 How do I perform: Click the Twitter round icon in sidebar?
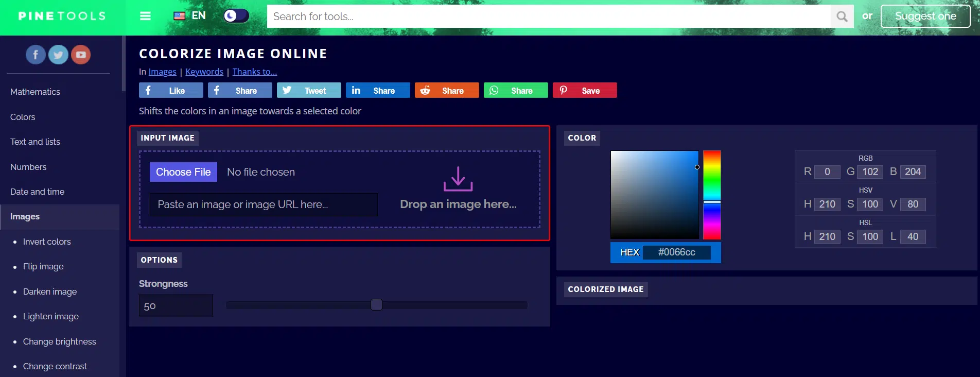(58, 55)
